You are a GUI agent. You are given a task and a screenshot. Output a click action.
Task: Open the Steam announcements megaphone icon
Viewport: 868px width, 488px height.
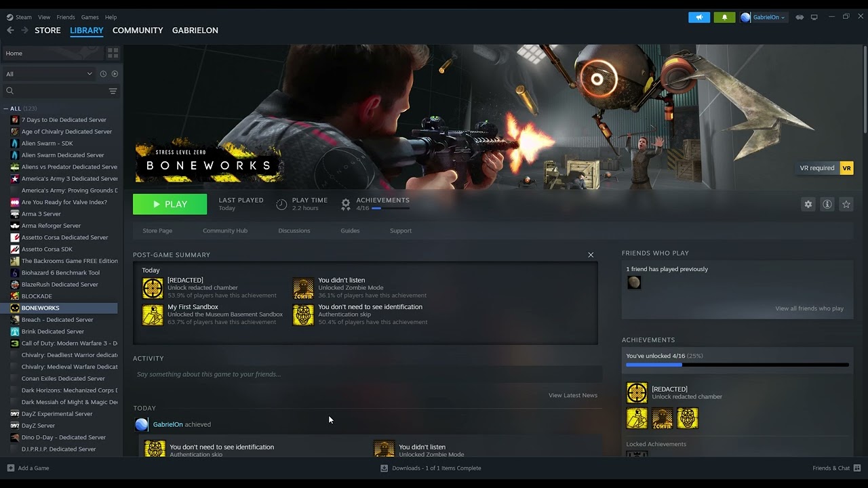click(x=699, y=17)
